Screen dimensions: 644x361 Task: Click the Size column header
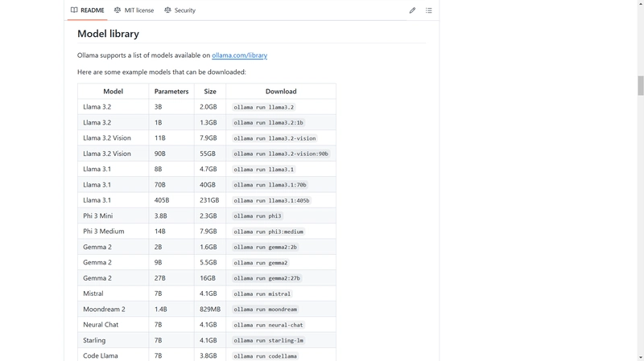coord(210,91)
